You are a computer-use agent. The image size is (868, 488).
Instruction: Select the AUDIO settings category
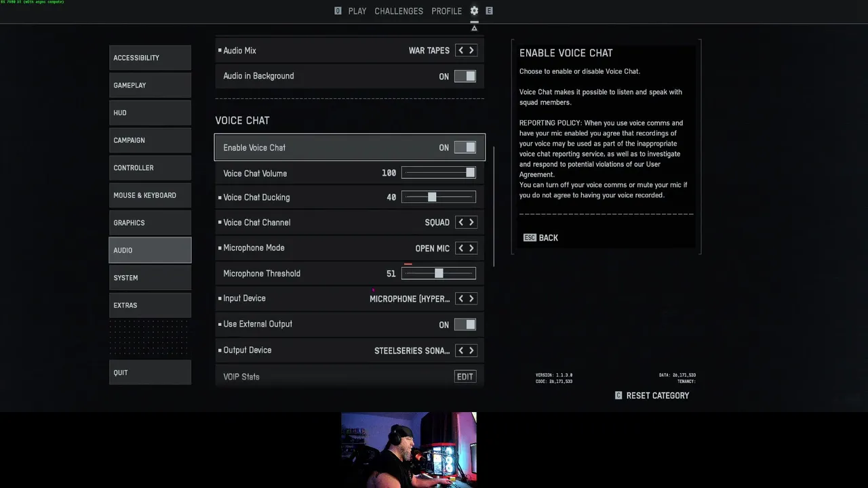point(150,250)
